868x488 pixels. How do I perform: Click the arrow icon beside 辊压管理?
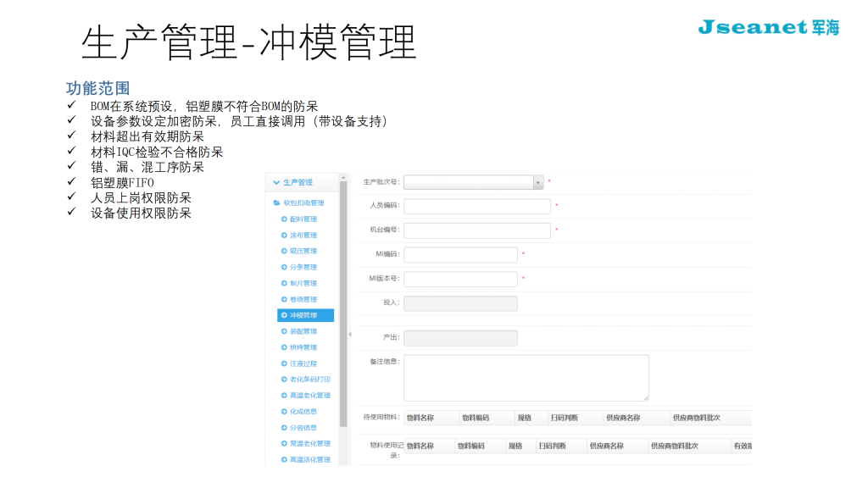[x=284, y=252]
